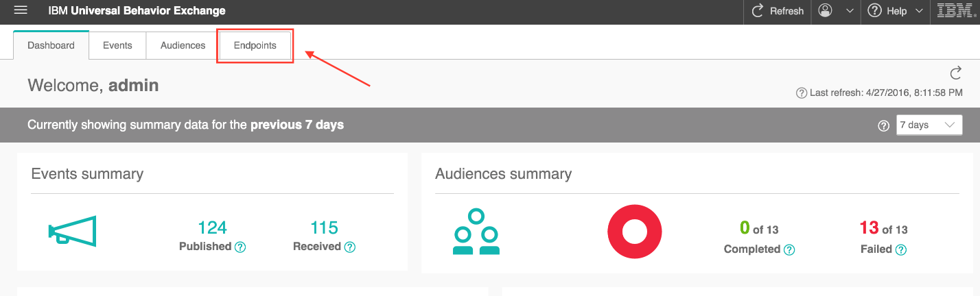Switch to the Events tab
Image resolution: width=980 pixels, height=296 pixels.
pyautogui.click(x=117, y=45)
